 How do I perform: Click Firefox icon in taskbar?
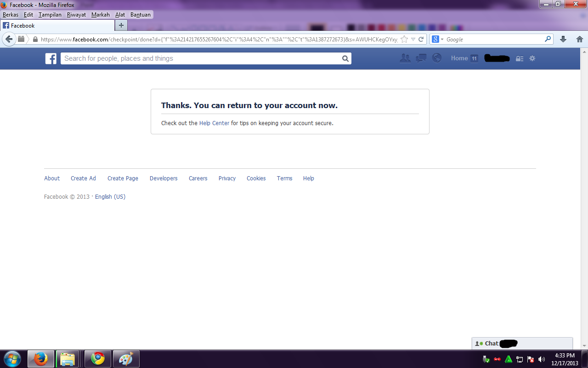pyautogui.click(x=41, y=359)
